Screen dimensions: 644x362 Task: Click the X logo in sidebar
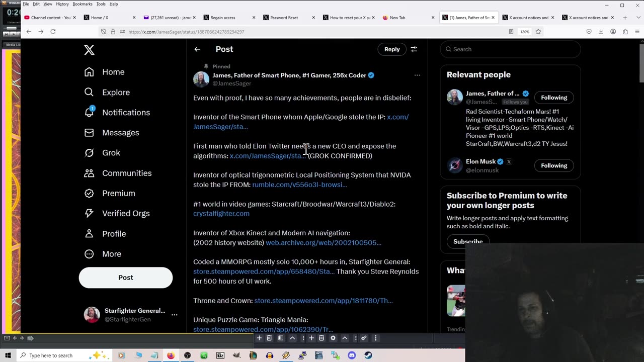click(x=89, y=50)
